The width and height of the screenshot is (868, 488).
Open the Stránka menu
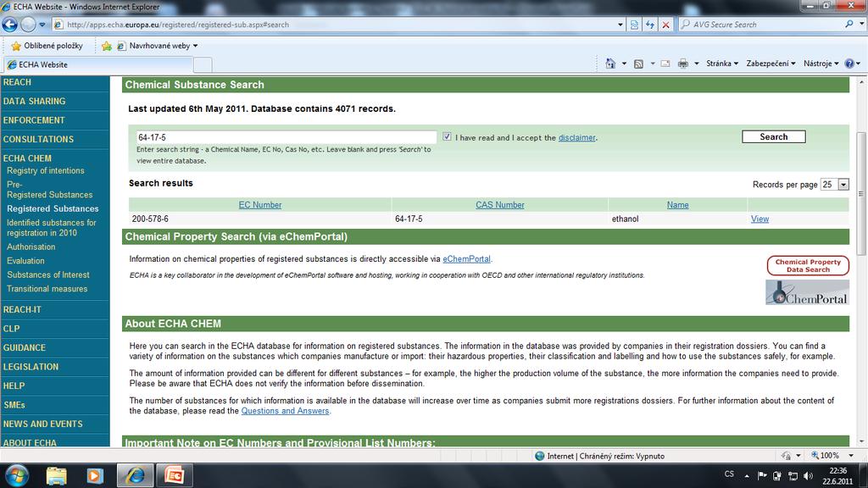coord(722,64)
